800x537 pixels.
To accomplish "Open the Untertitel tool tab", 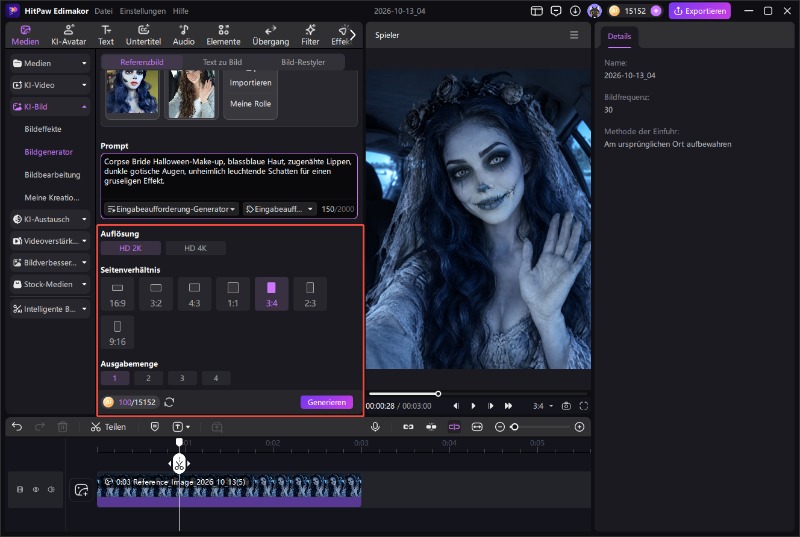I will tap(143, 35).
